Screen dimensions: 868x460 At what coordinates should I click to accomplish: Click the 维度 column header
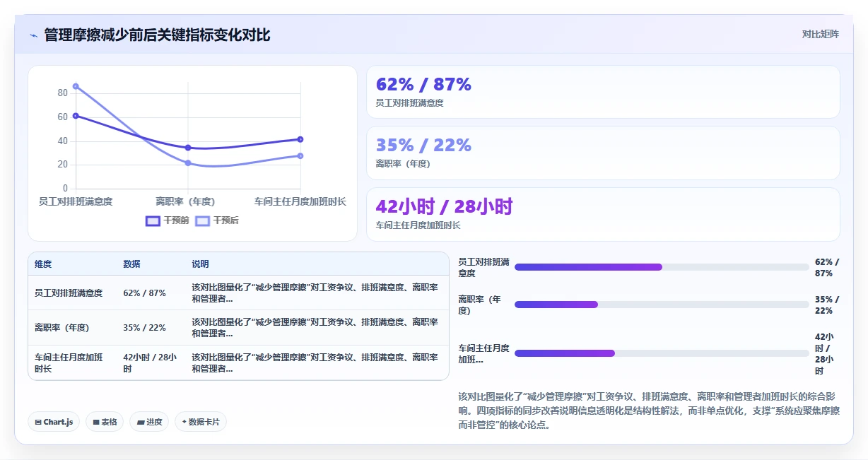[x=43, y=264]
